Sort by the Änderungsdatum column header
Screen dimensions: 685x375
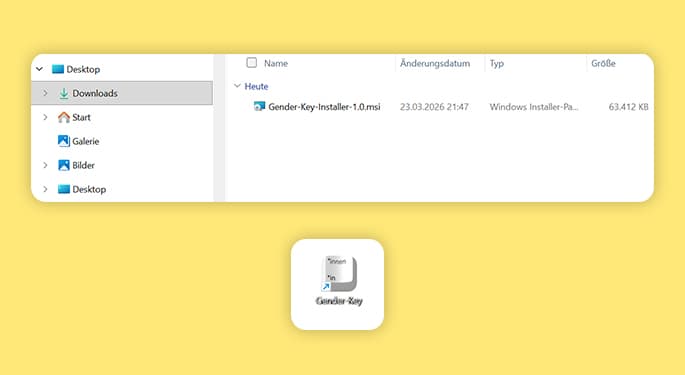pyautogui.click(x=435, y=63)
